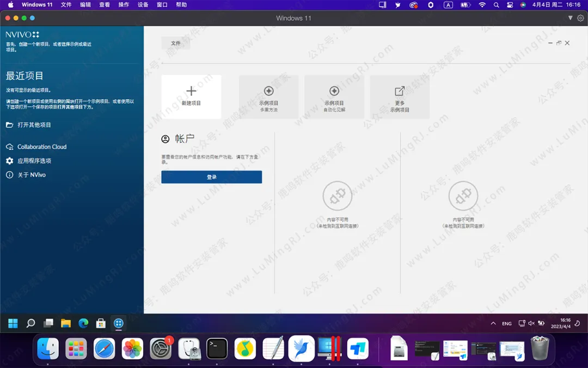Open Safari from the macOS Dock
588x368 pixels.
coord(104,349)
